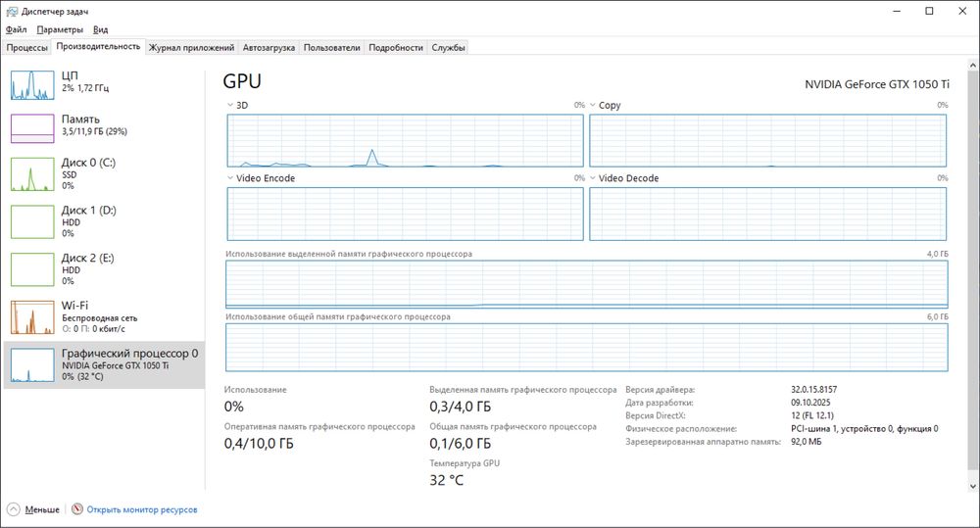Switch to the Процессы tab

(26, 47)
